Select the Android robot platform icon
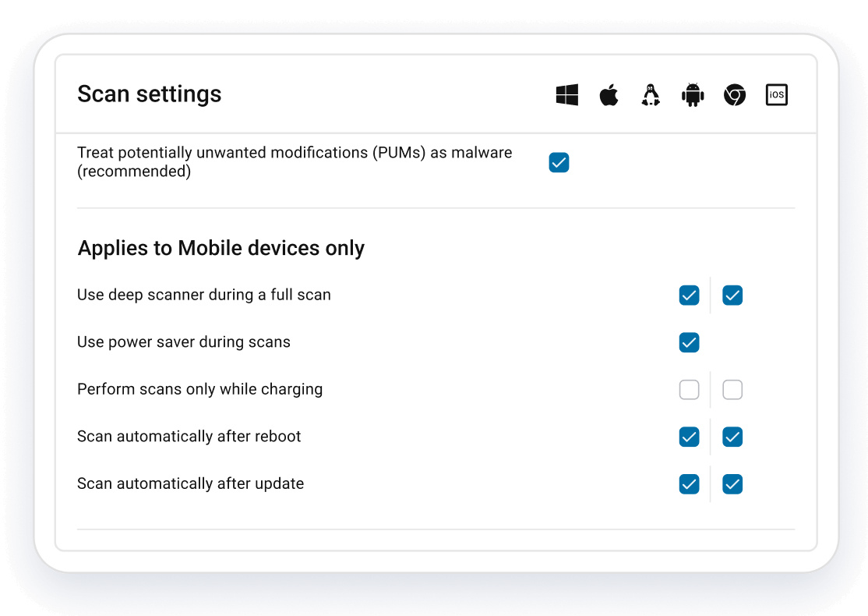This screenshot has height=616, width=868. pyautogui.click(x=693, y=94)
